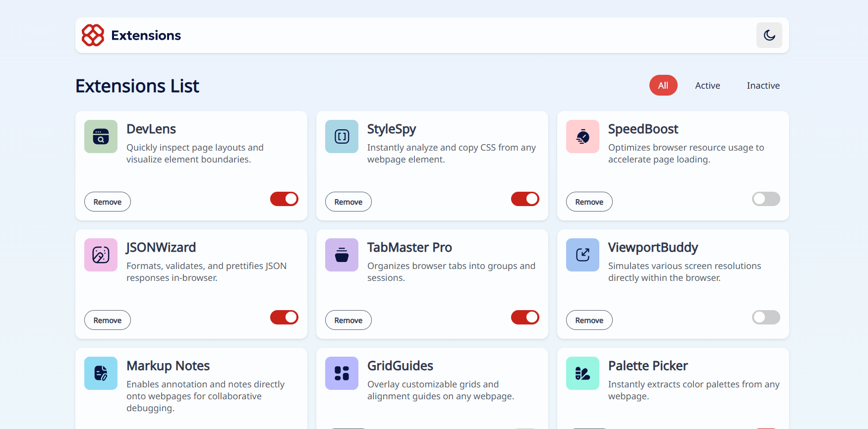Turn off the StyleSpy toggle
Image resolution: width=868 pixels, height=429 pixels.
(525, 199)
